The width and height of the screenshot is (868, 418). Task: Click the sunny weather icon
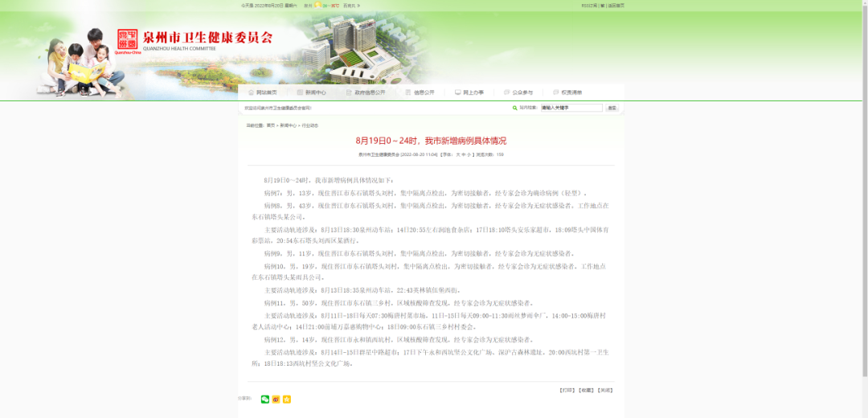[x=318, y=5]
